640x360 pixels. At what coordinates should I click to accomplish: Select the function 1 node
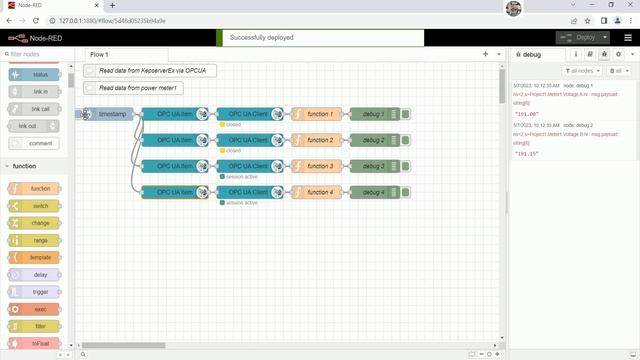point(317,114)
